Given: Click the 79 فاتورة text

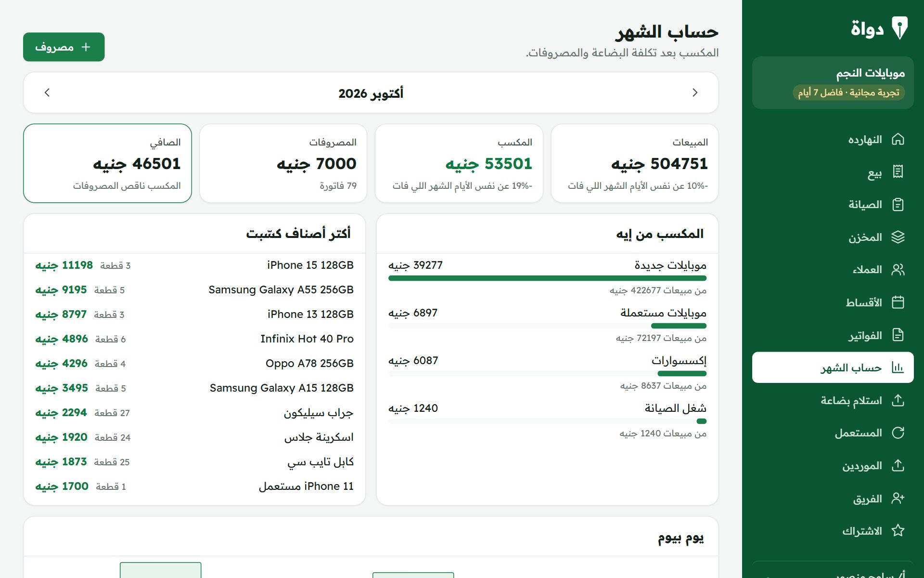Looking at the screenshot, I should [x=338, y=186].
